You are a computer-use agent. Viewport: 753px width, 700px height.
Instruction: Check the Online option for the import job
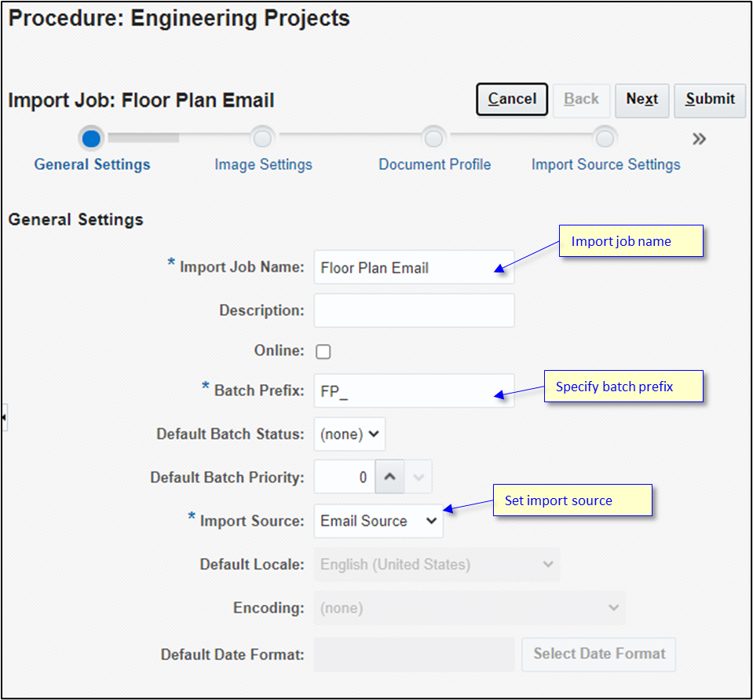[x=323, y=351]
